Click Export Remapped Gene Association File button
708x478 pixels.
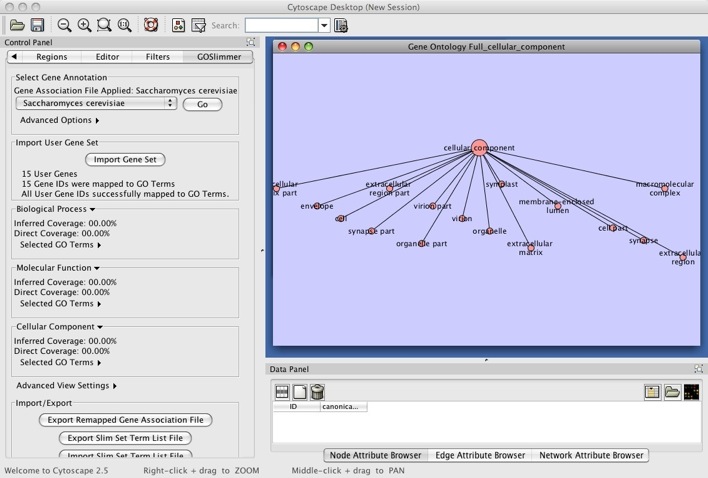(x=125, y=420)
